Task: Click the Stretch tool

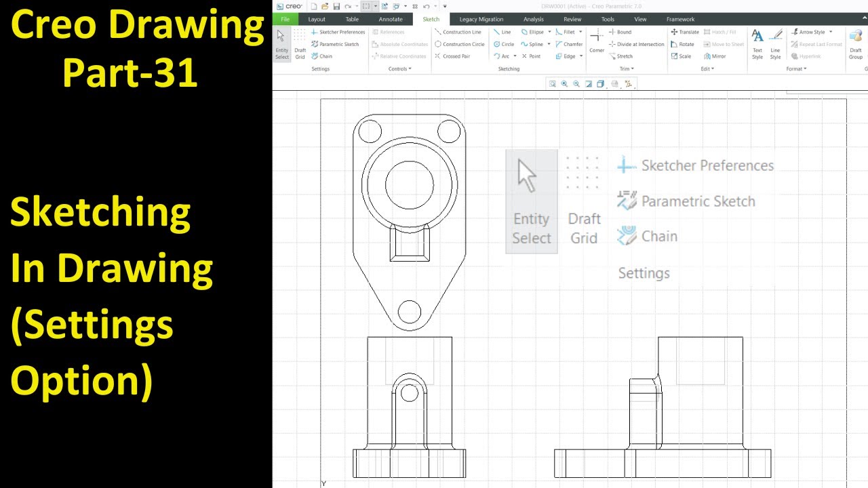Action: tap(620, 56)
